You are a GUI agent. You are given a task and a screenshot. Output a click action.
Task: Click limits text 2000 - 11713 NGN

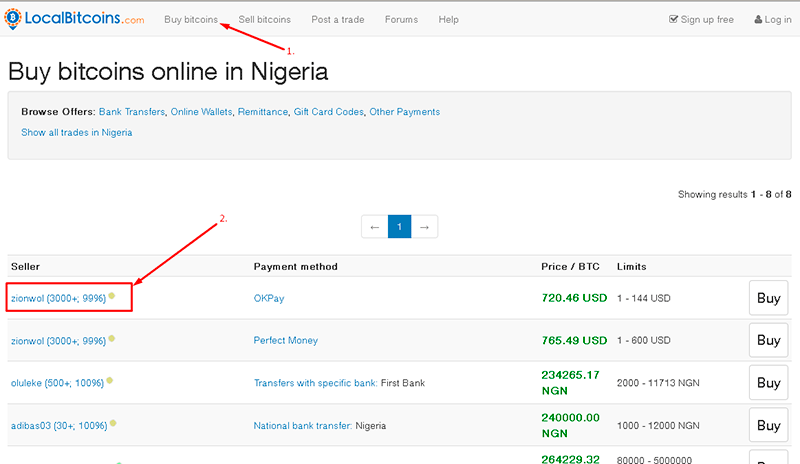pyautogui.click(x=658, y=383)
